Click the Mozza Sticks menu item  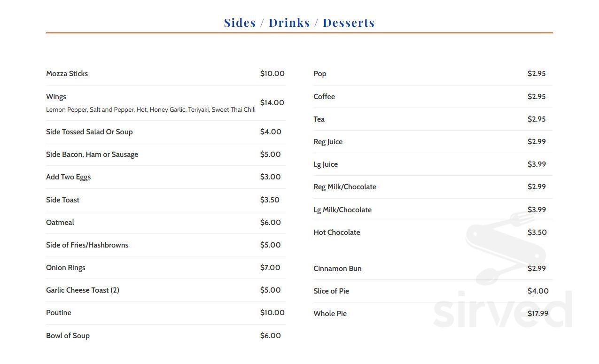coord(67,73)
